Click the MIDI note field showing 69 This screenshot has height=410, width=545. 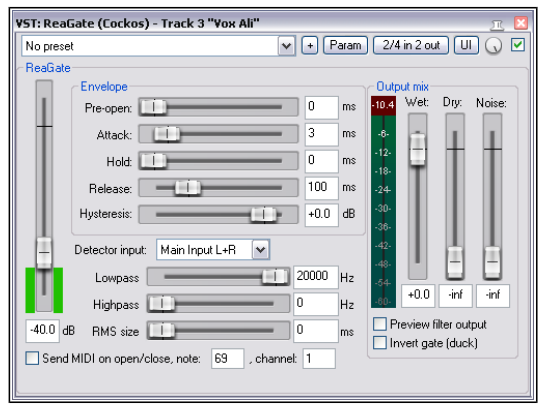tap(228, 358)
